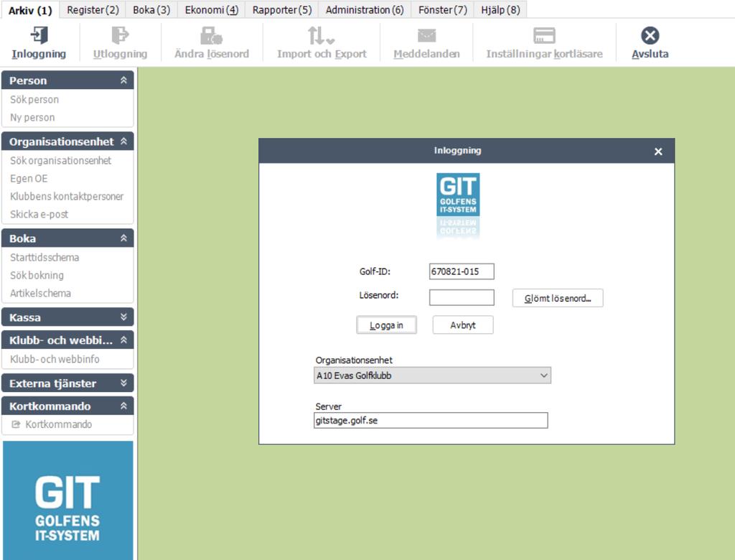Switch to the Arkiv (1) tab

pos(30,10)
